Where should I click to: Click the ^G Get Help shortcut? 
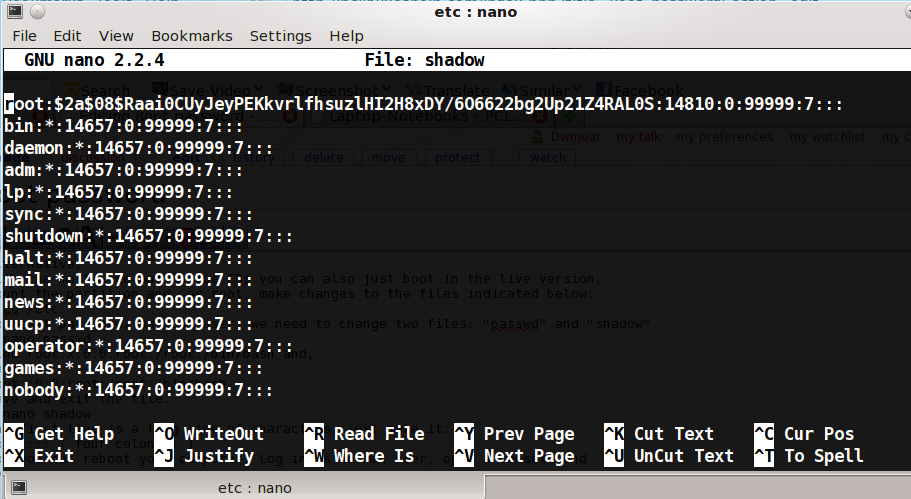tap(59, 434)
